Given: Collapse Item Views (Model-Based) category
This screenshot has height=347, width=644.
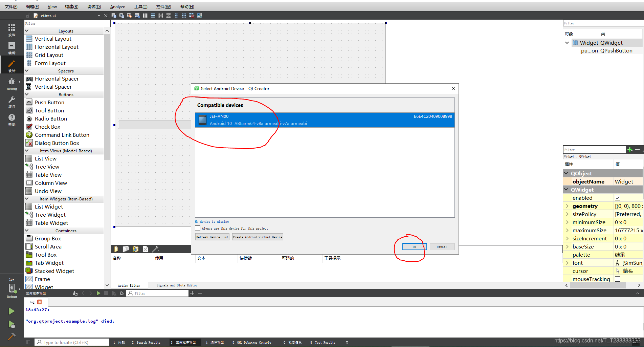Looking at the screenshot, I should tap(27, 151).
